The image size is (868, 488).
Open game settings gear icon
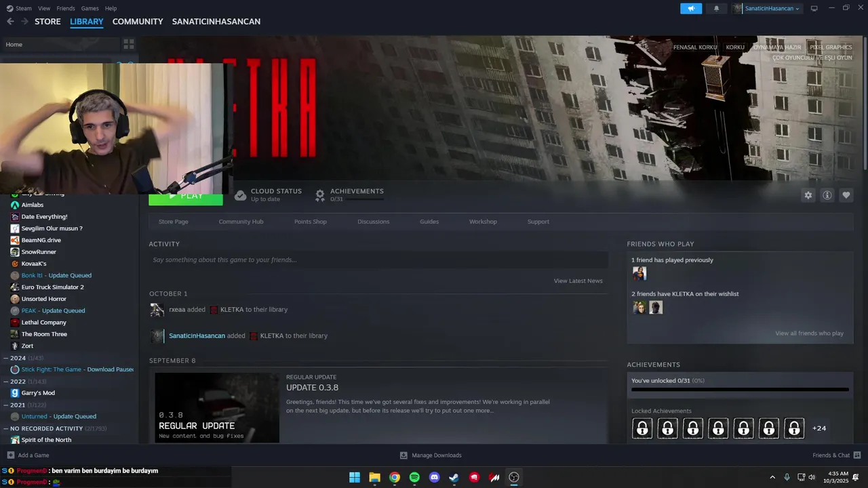tap(808, 195)
